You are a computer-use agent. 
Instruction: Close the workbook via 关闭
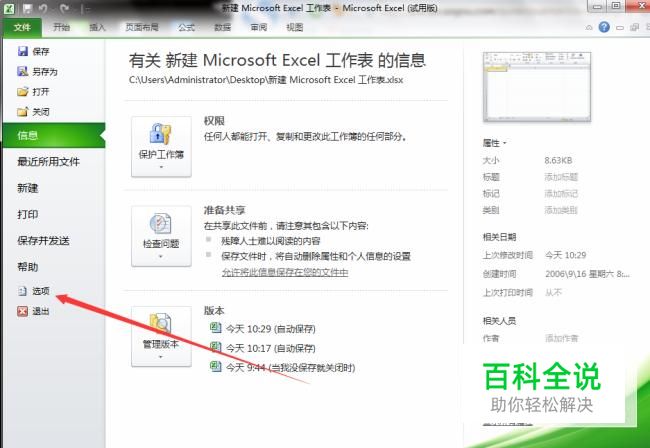tap(34, 111)
